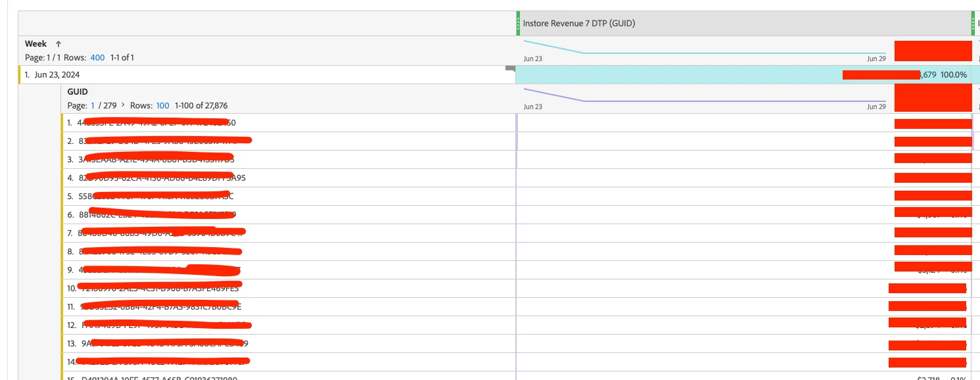Select the Week dimension header
This screenshot has height=380, width=980.
click(35, 43)
